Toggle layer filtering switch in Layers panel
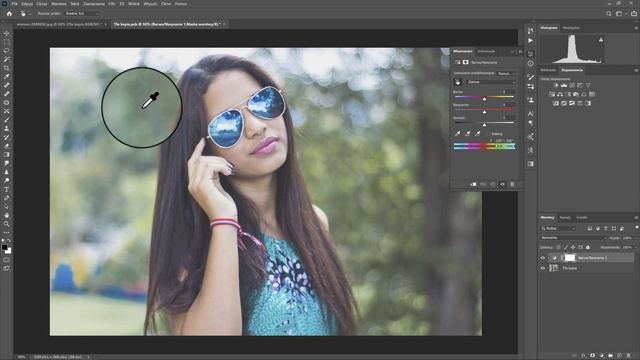Viewport: 640px width, 360px height. 636,228
